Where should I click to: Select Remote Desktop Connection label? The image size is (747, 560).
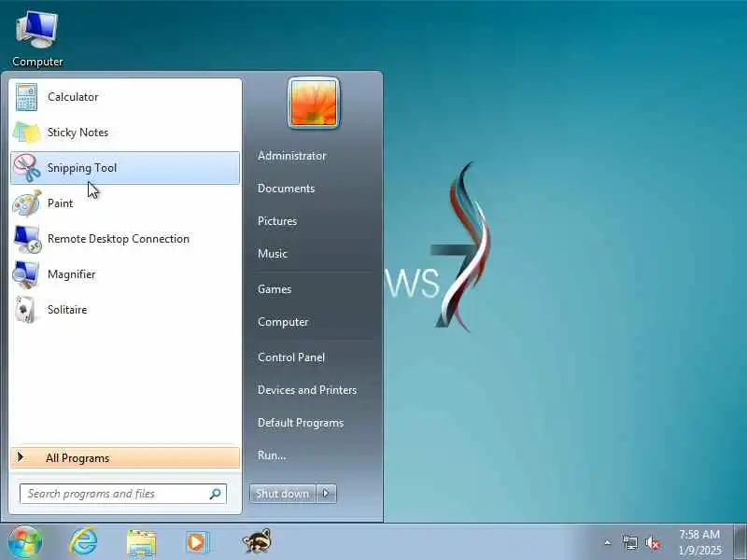click(x=119, y=239)
